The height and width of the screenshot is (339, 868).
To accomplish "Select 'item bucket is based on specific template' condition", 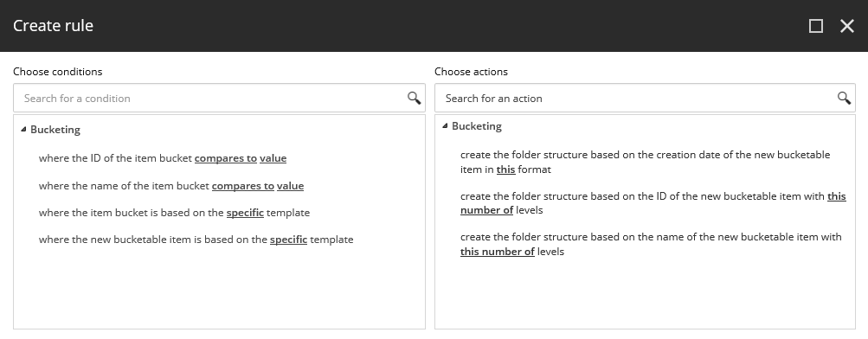I will [174, 213].
